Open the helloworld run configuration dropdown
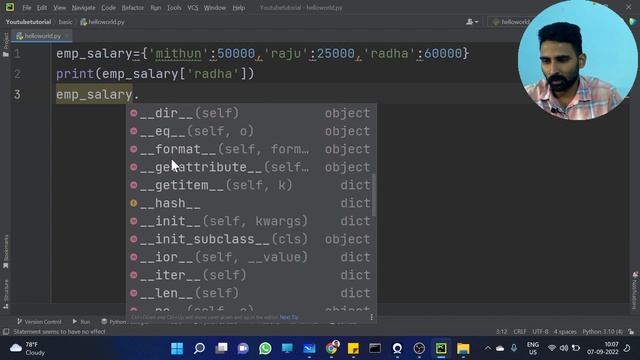Image resolution: width=640 pixels, height=360 pixels. 510,22
